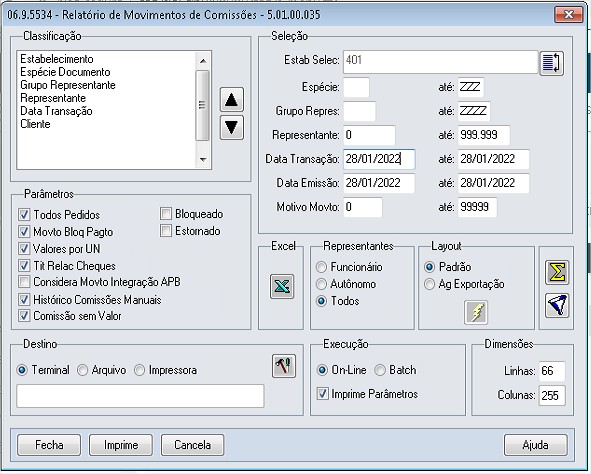Click Representante até field 999.999
The image size is (591, 474).
click(x=484, y=135)
